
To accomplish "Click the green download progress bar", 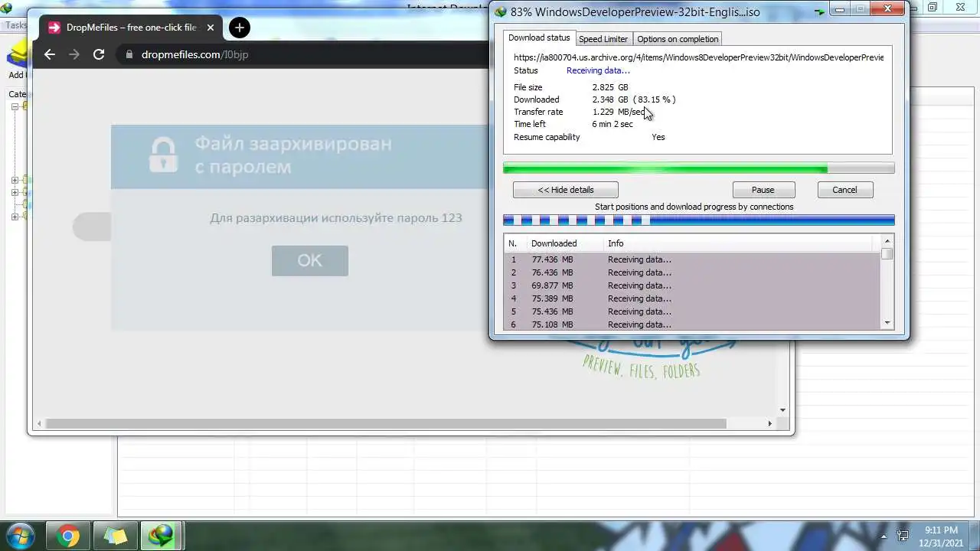I will (x=698, y=168).
